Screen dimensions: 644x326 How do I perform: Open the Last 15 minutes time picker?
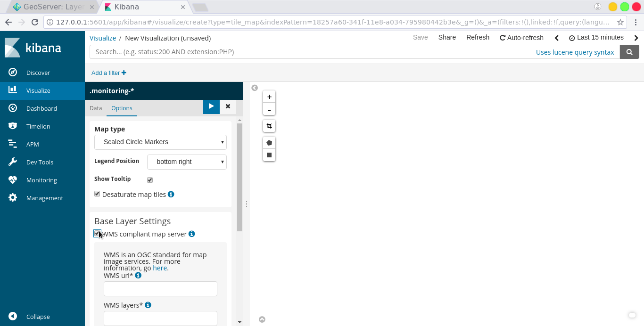(596, 38)
